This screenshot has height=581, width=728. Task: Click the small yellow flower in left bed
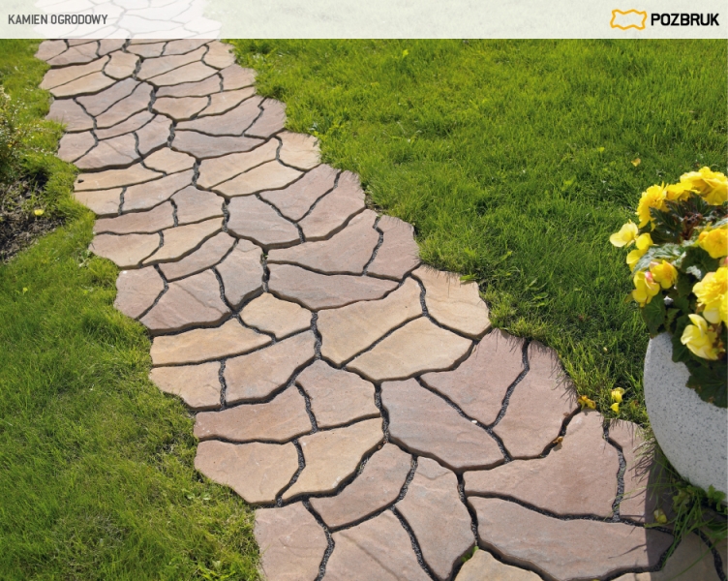coord(39,210)
